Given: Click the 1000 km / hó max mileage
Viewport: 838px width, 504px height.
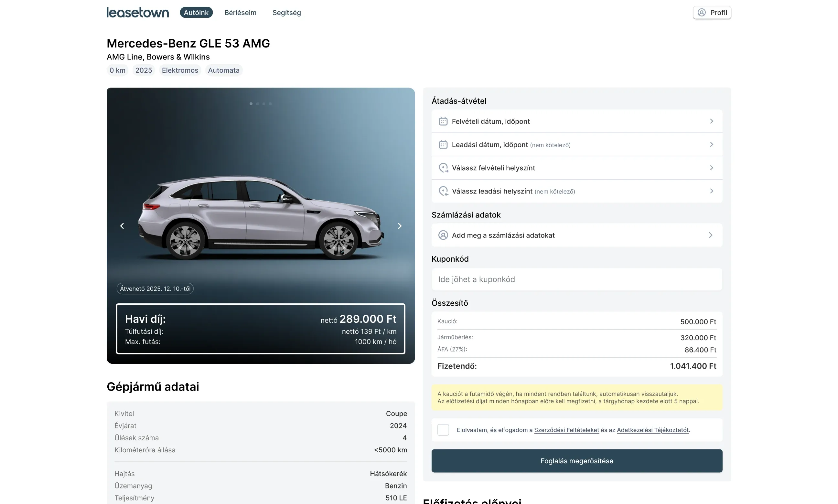Looking at the screenshot, I should (375, 342).
